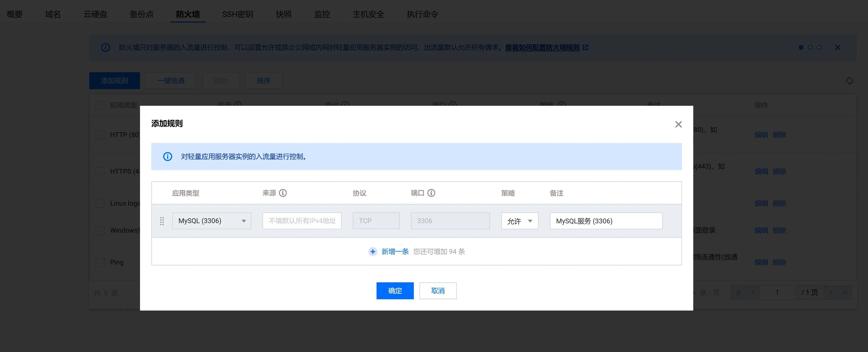Click the refresh icon above the rules table
Image resolution: width=868 pixels, height=352 pixels.
849,81
